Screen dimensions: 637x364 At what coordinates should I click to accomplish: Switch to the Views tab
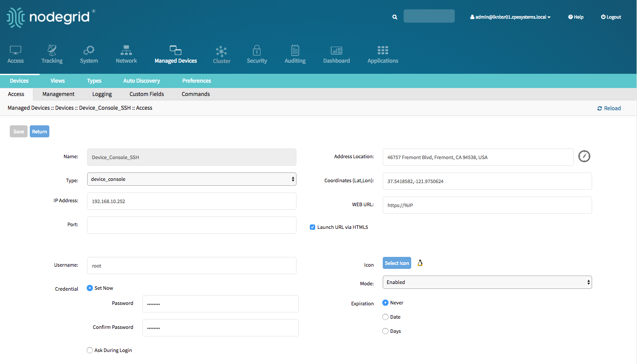point(58,81)
